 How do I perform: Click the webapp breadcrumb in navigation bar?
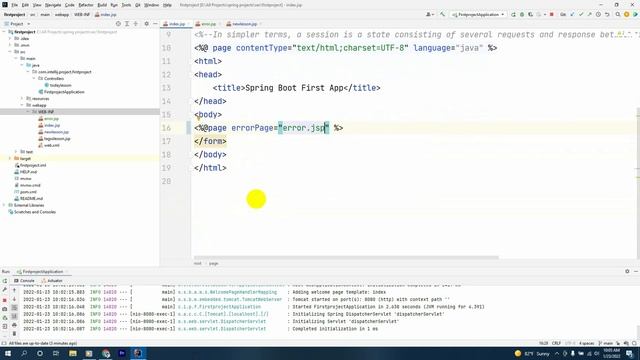tap(62, 15)
